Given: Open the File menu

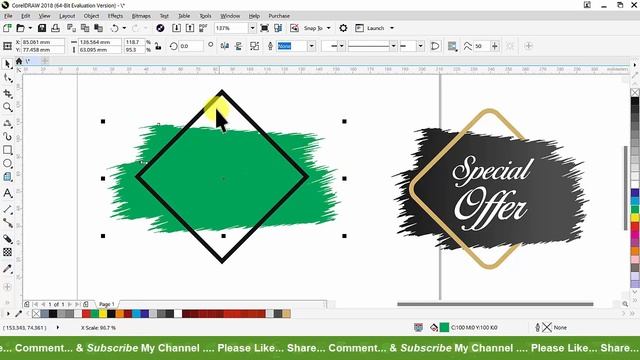Looking at the screenshot, I should (8, 16).
